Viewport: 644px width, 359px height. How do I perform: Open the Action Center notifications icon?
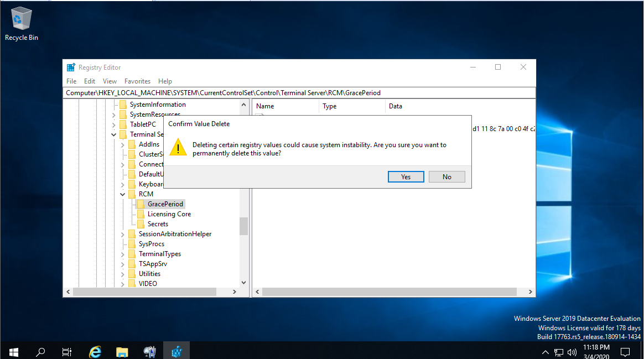tap(625, 352)
